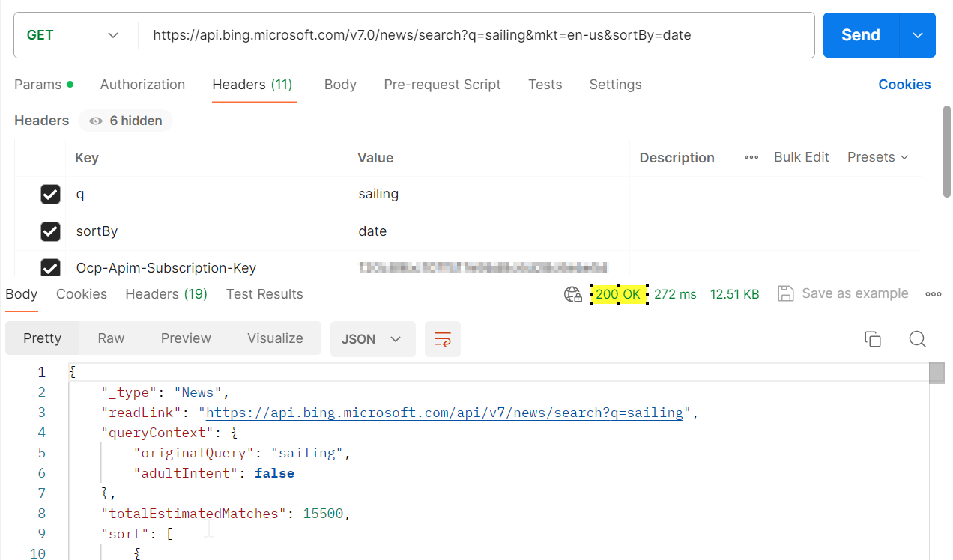Screen dimensions: 953x560
Task: Click the 200 OK status
Action: point(618,294)
